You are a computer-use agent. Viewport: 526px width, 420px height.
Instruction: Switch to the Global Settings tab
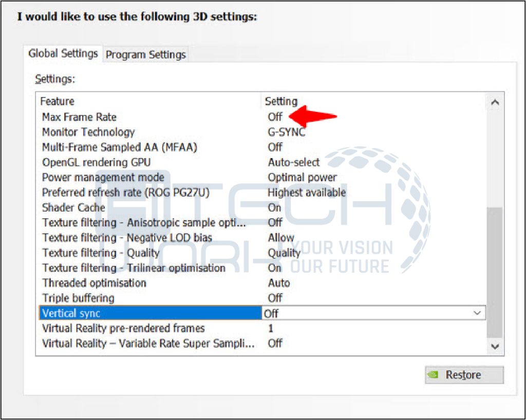(63, 53)
